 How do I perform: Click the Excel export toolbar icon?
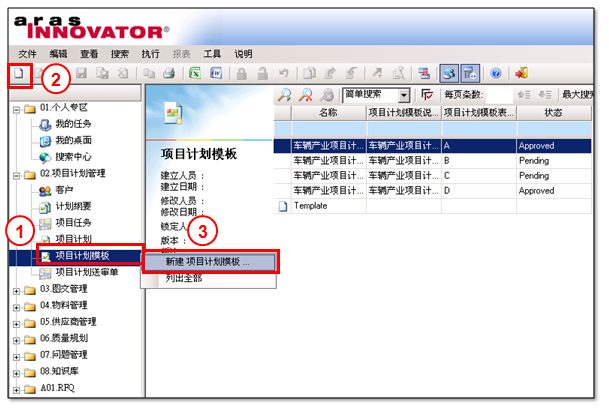pyautogui.click(x=196, y=74)
